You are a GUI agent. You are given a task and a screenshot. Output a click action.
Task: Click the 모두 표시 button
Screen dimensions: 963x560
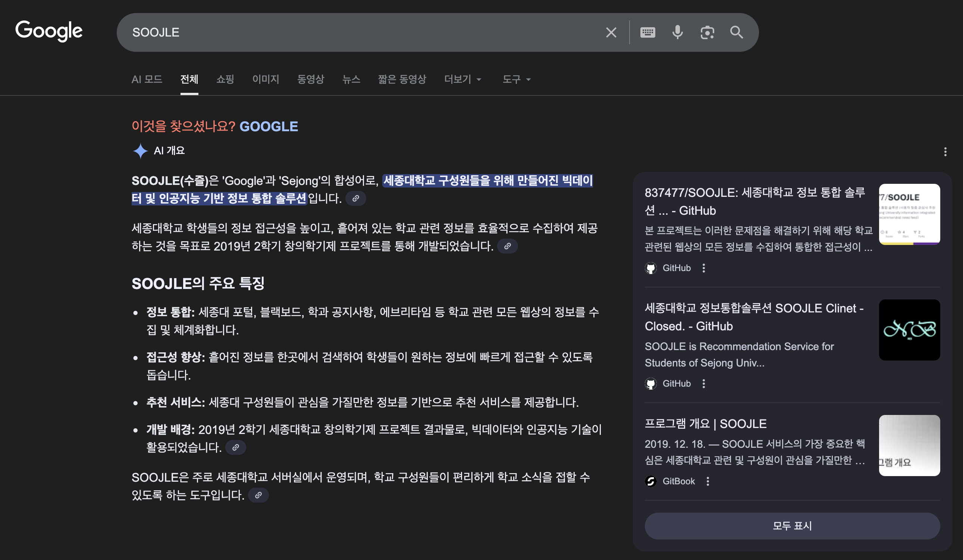pos(792,526)
